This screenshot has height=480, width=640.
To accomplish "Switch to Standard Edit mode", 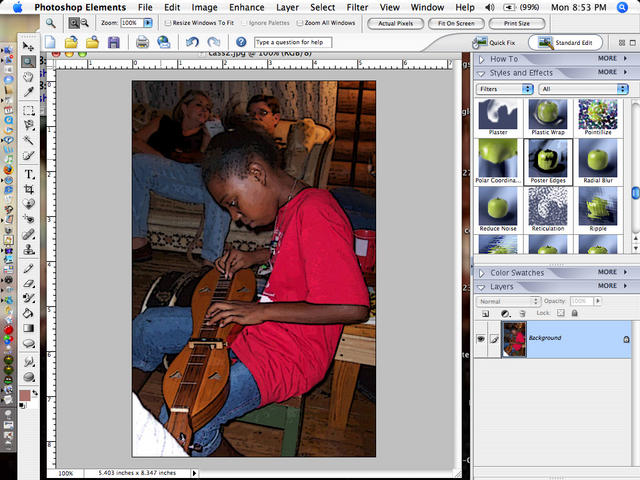I will click(x=565, y=42).
